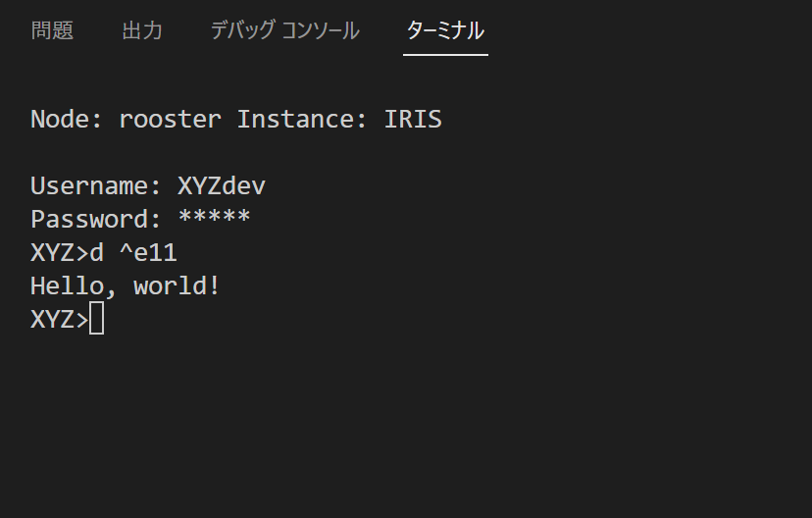
Task: Click the "^e11" routine name text
Action: pyautogui.click(x=147, y=253)
